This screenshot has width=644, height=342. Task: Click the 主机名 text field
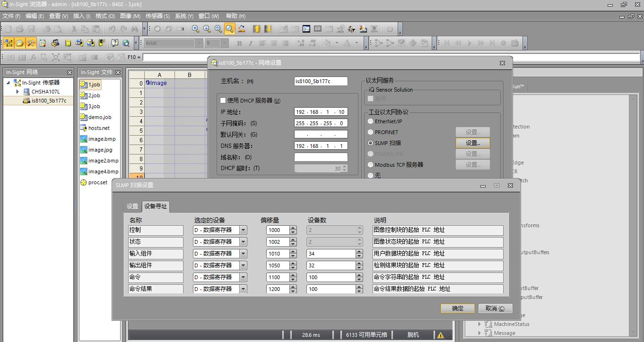321,81
